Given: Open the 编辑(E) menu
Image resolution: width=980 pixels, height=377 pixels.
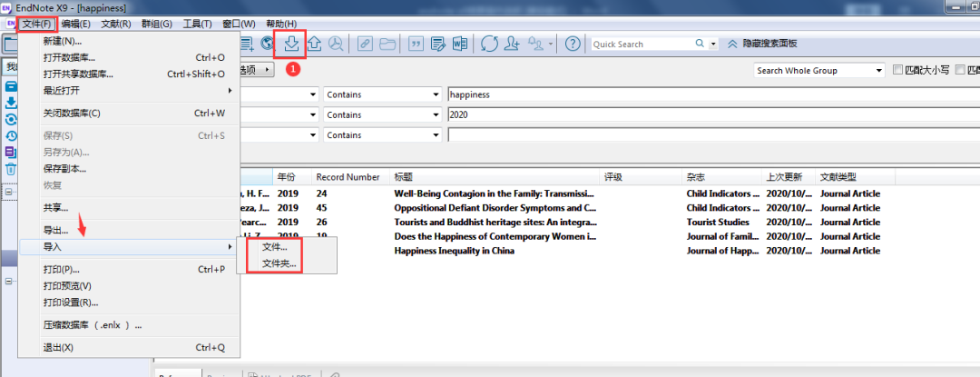Looking at the screenshot, I should click(x=75, y=24).
